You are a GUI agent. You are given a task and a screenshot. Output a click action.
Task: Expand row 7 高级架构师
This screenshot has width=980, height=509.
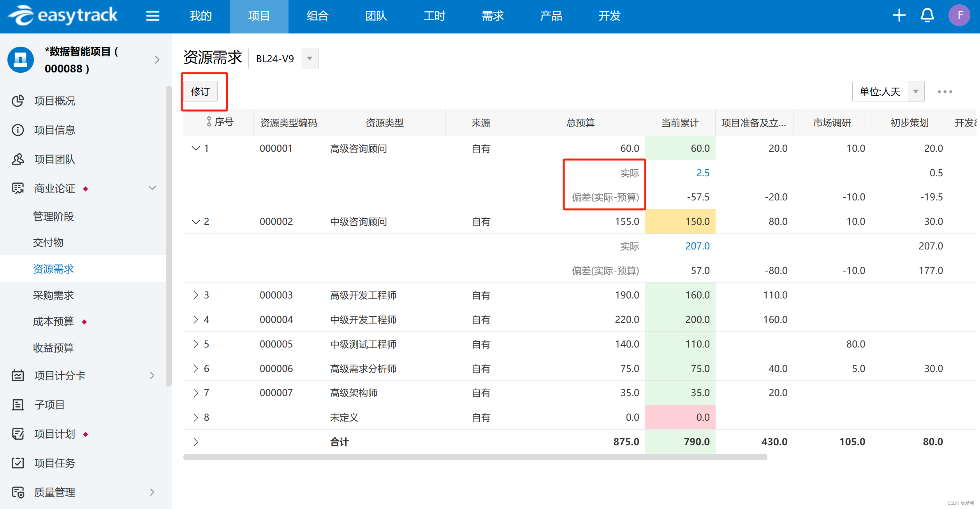point(195,393)
